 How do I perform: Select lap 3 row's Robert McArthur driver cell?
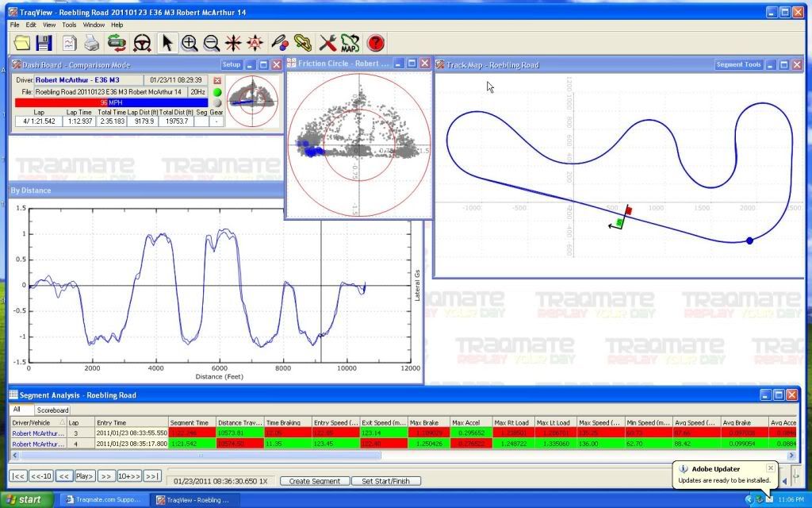click(x=38, y=433)
